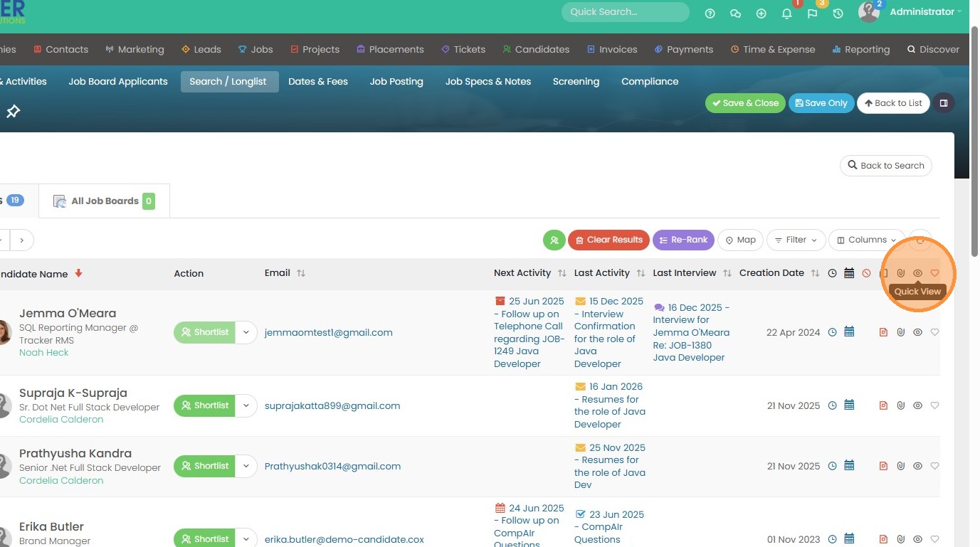The height and width of the screenshot is (547, 980).
Task: Click the clock icon in Supraja K-Supraja's row
Action: [x=832, y=405]
